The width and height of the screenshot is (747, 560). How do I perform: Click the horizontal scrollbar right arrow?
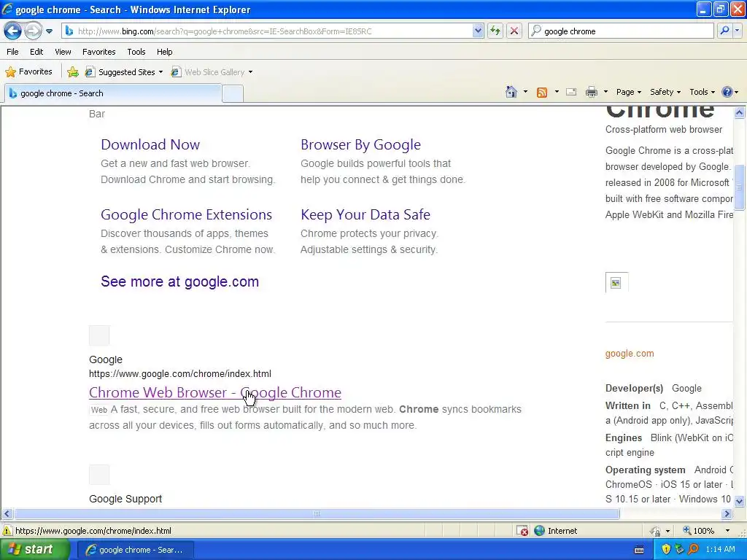click(727, 514)
